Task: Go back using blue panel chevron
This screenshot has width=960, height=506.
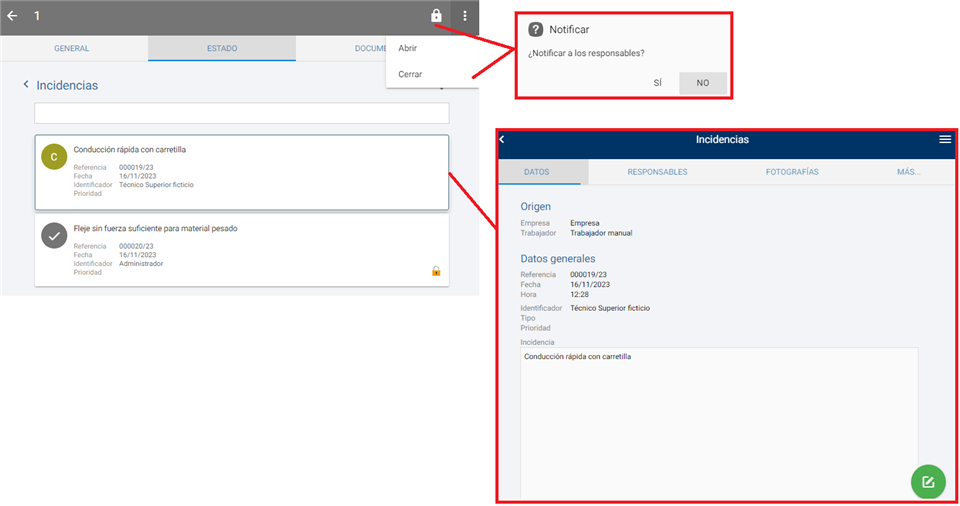Action: (502, 140)
